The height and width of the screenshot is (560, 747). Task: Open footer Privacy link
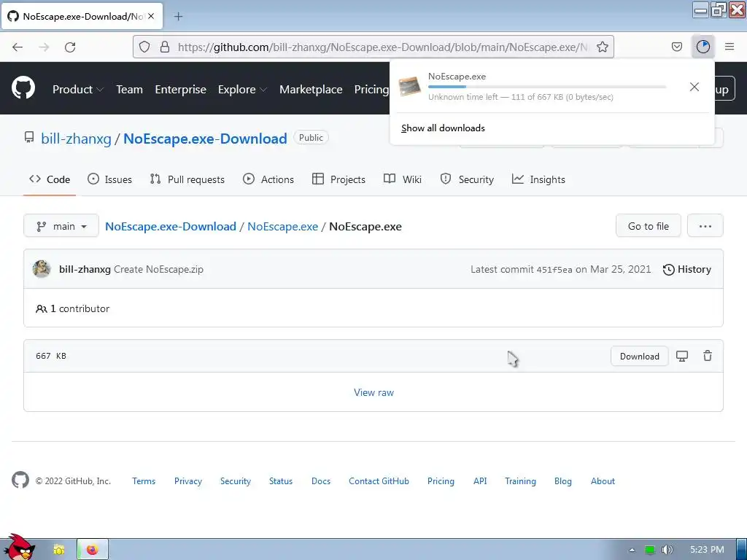[x=188, y=481]
